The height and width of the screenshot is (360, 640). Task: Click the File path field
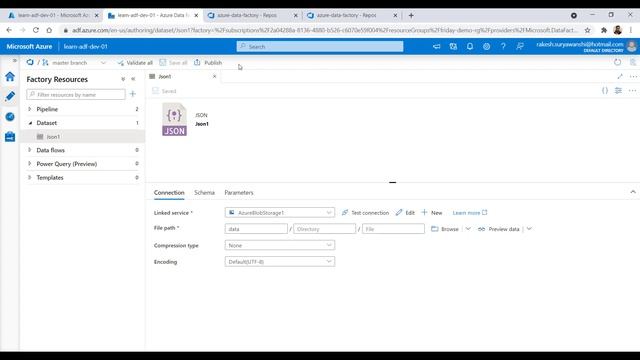(x=393, y=229)
